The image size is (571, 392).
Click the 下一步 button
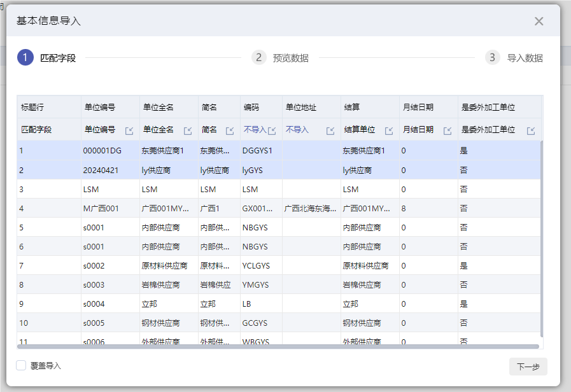(x=528, y=367)
